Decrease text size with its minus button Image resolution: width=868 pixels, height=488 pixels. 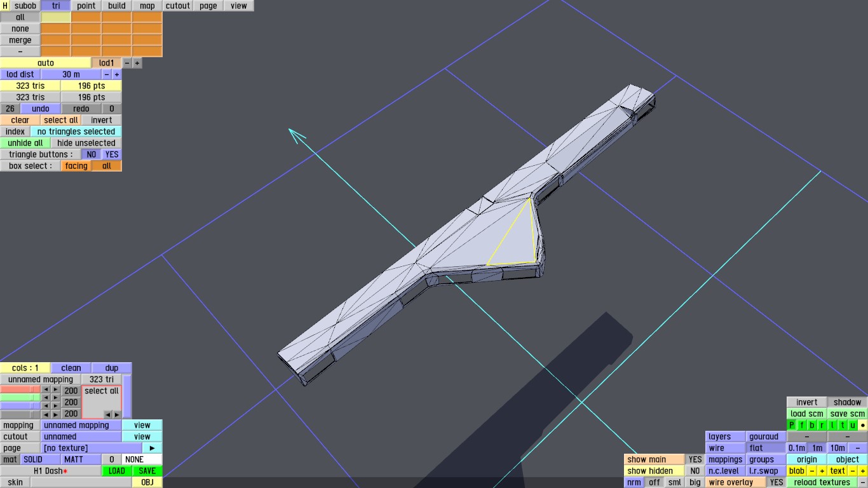(853, 471)
